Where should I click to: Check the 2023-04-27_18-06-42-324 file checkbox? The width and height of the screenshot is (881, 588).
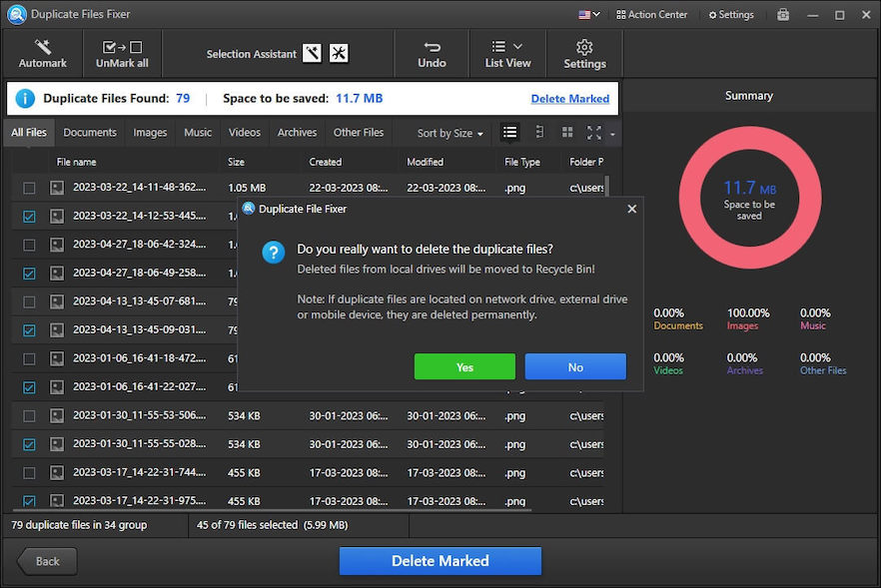(x=29, y=245)
